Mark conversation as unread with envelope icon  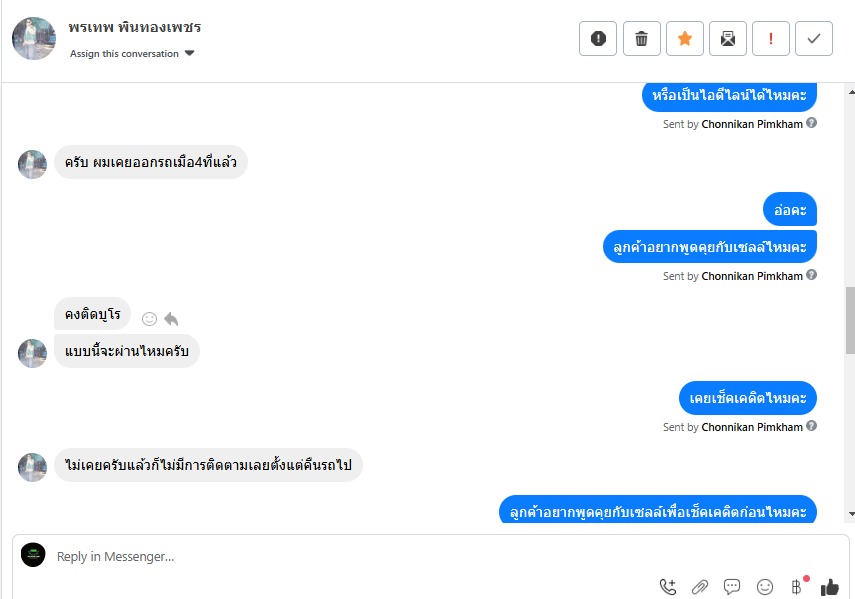tap(727, 39)
